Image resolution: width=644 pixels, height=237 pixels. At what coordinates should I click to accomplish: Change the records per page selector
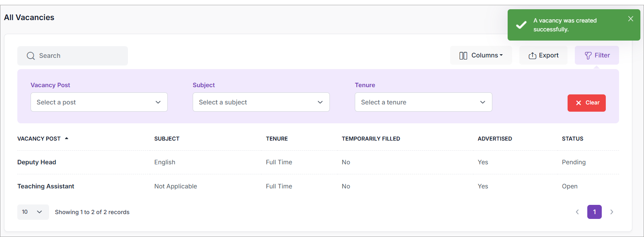pos(33,212)
